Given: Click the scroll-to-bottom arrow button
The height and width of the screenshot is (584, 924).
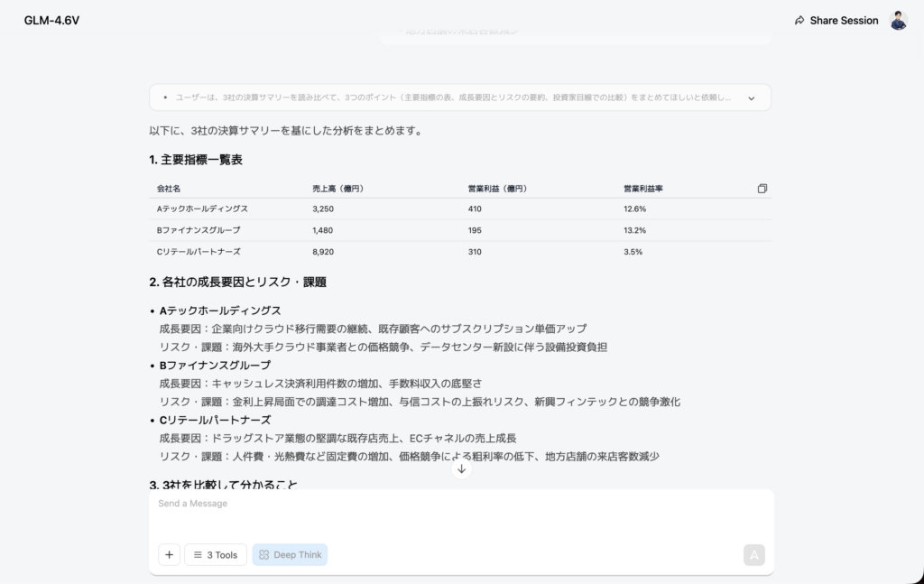Looking at the screenshot, I should coord(461,468).
